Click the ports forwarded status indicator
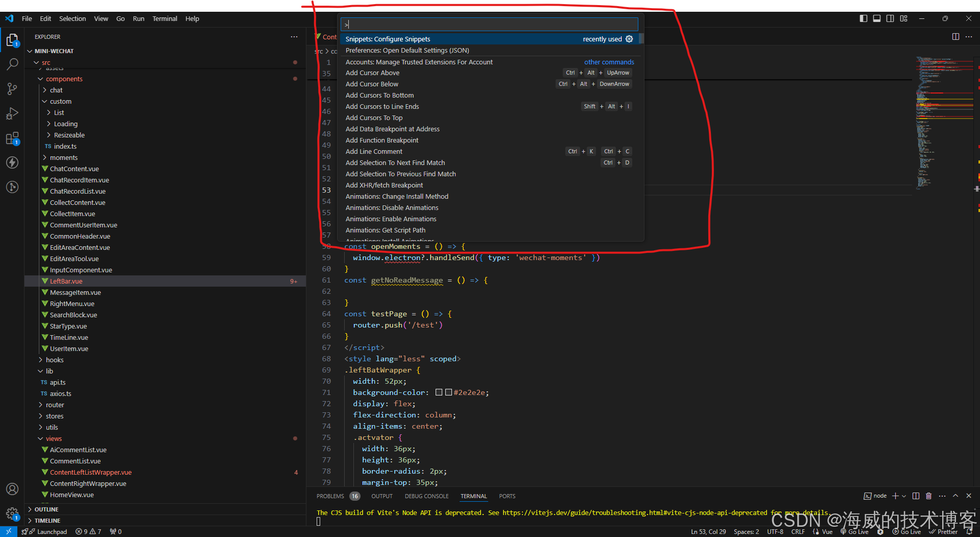980x537 pixels. click(116, 531)
